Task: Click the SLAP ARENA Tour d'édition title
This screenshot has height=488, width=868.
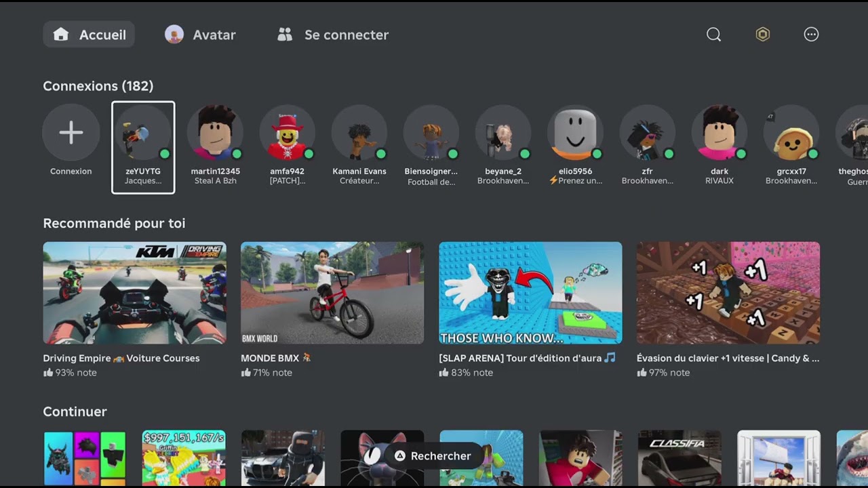Action: pyautogui.click(x=528, y=358)
